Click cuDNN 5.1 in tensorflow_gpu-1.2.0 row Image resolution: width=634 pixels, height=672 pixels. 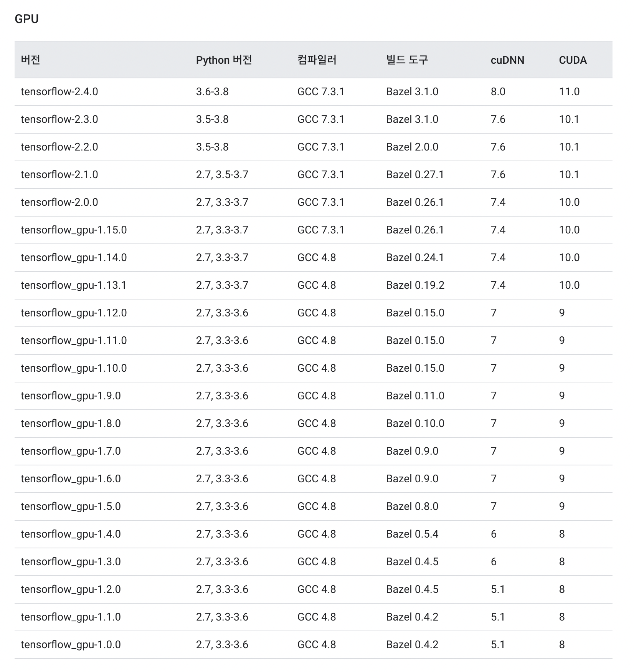498,589
